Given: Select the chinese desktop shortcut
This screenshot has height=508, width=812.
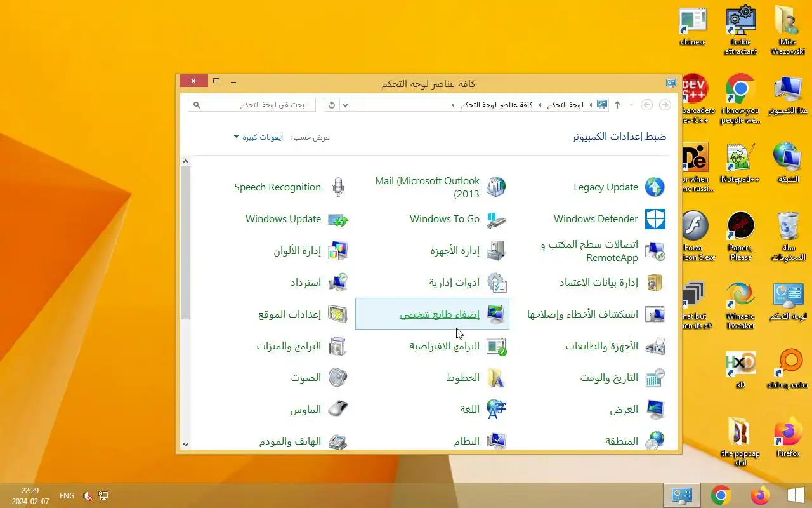Looking at the screenshot, I should 693,27.
